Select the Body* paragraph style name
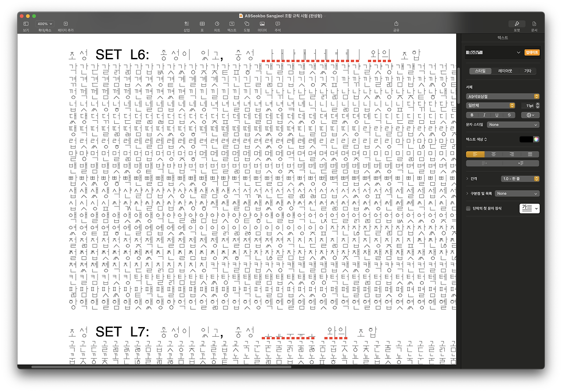The width and height of the screenshot is (562, 392). (475, 52)
